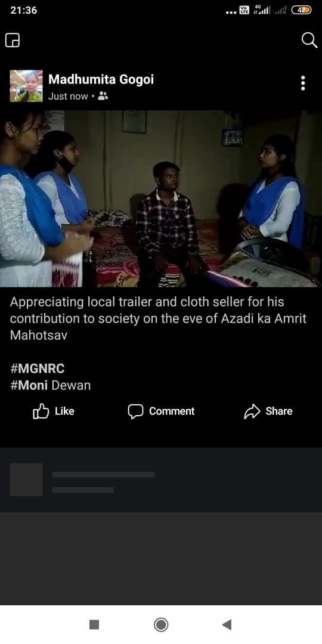Open the three-dot post options menu
Viewport: 322px width, 644px height.
303,83
